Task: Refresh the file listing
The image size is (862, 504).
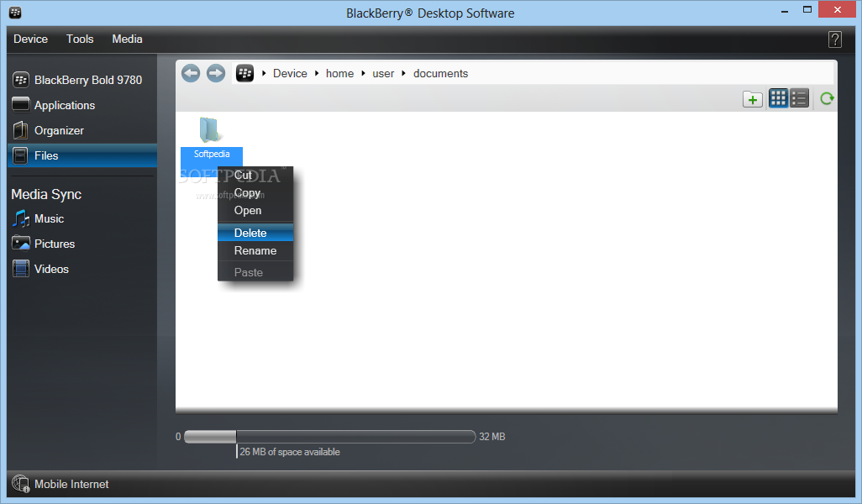Action: point(827,98)
